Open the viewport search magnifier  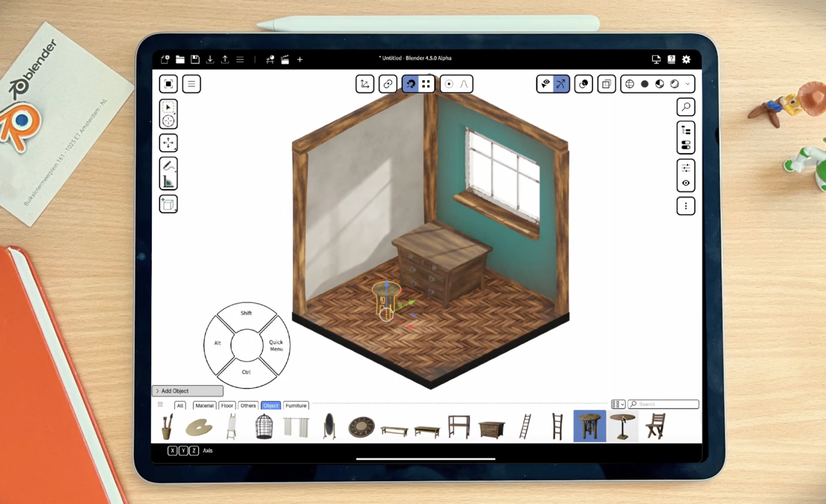point(686,106)
